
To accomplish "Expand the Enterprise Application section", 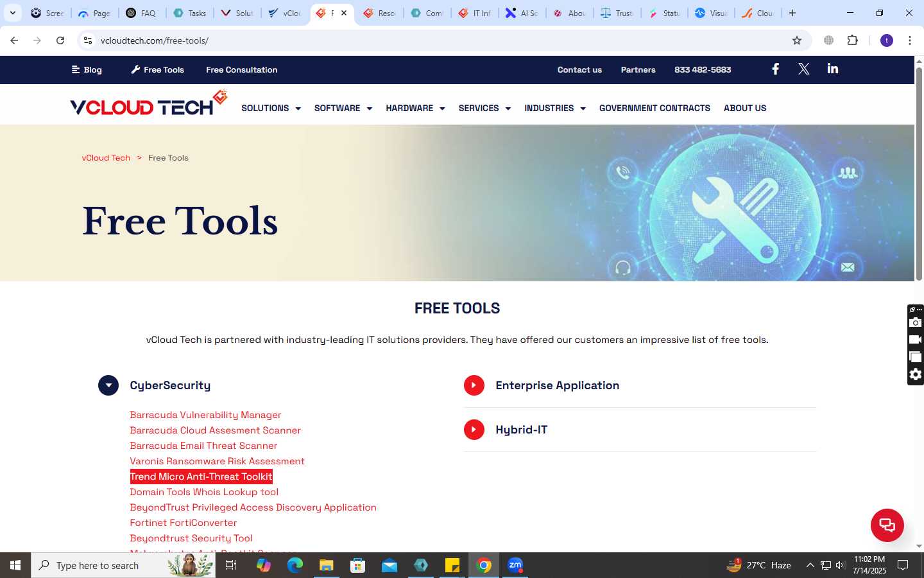I will point(474,385).
